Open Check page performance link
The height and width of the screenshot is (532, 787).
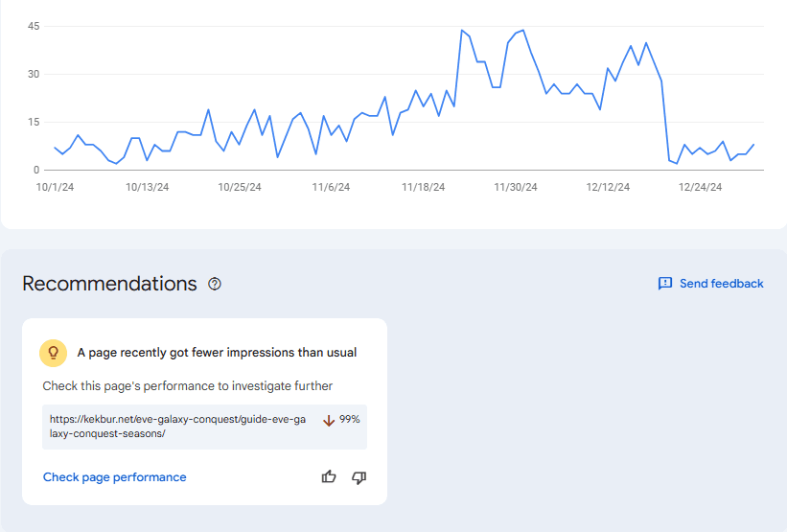tap(115, 477)
